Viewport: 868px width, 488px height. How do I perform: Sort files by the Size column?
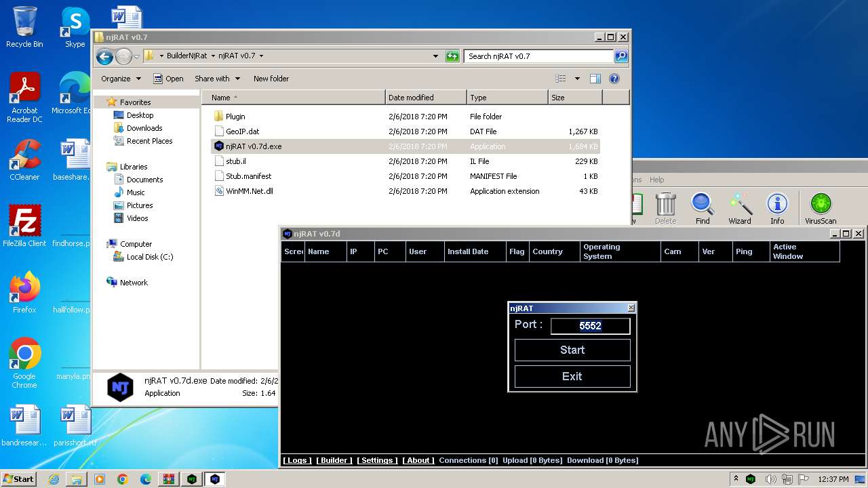(575, 98)
